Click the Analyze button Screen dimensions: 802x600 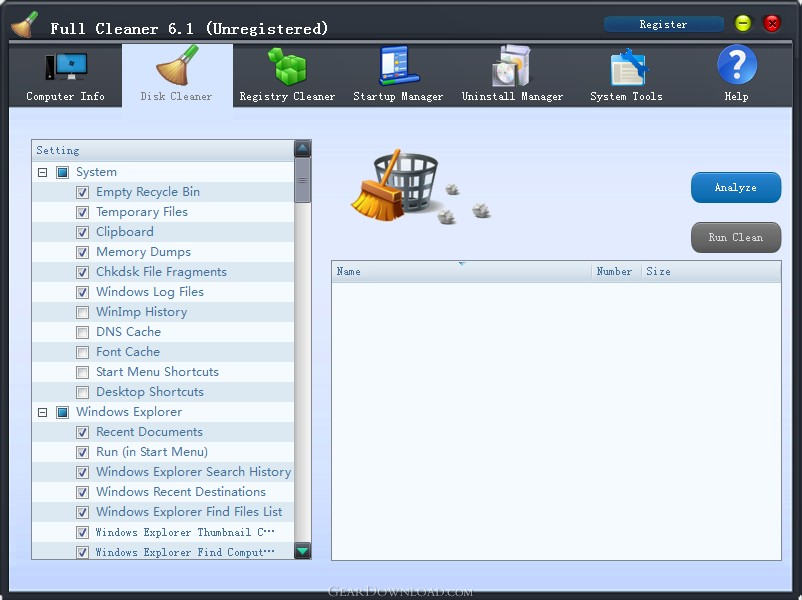[736, 188]
